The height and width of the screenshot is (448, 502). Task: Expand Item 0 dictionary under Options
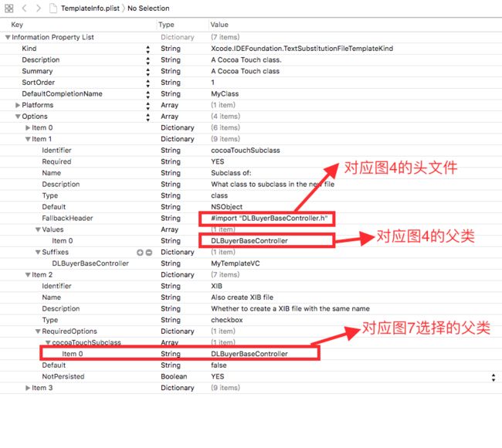[x=28, y=127]
